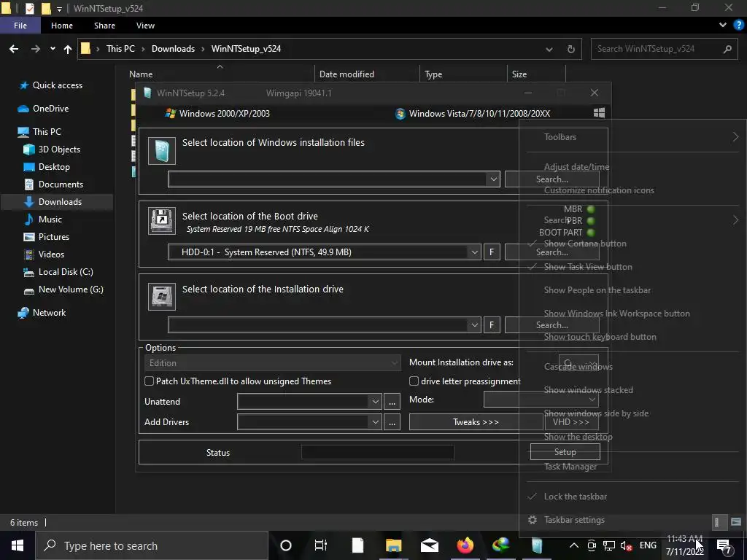Viewport: 747px width, 560px height.
Task: Open the File menu
Action: 20,26
